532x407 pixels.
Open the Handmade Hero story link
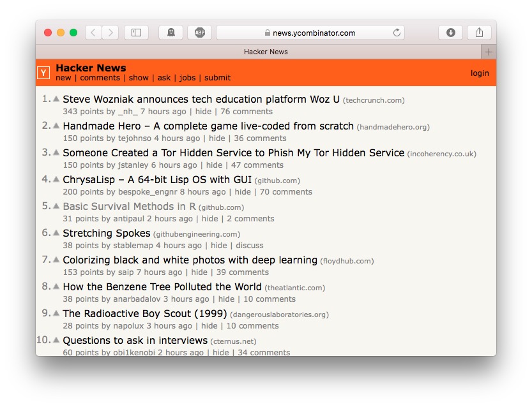(x=208, y=126)
